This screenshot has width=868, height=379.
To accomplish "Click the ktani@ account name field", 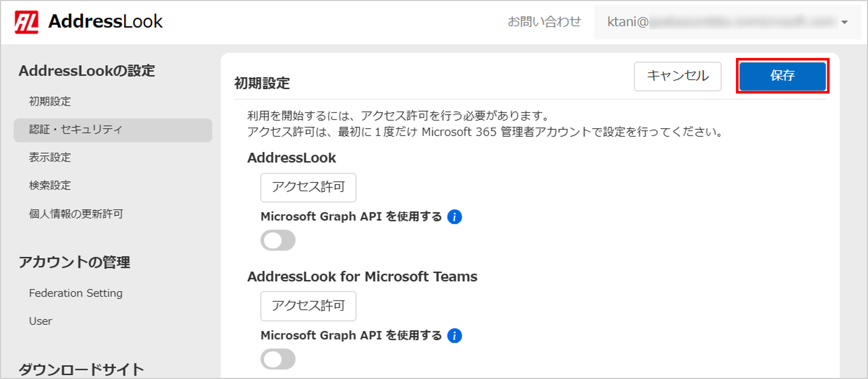I will 721,22.
